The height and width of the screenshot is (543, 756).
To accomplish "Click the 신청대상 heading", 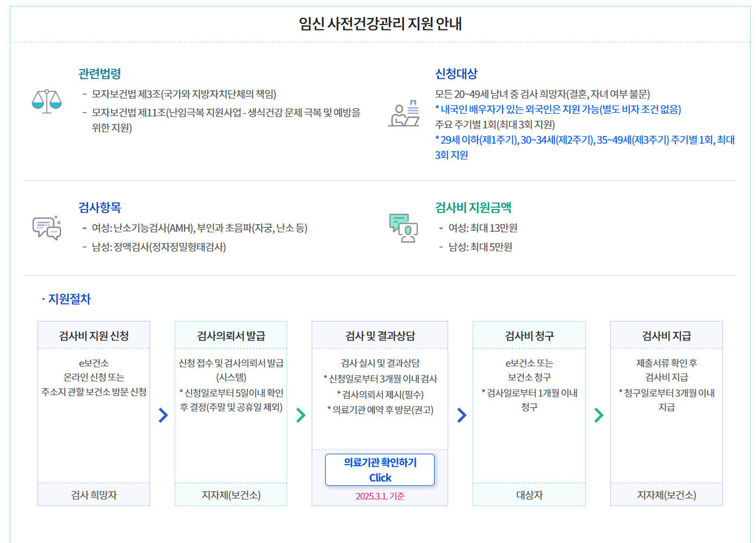I will (456, 73).
